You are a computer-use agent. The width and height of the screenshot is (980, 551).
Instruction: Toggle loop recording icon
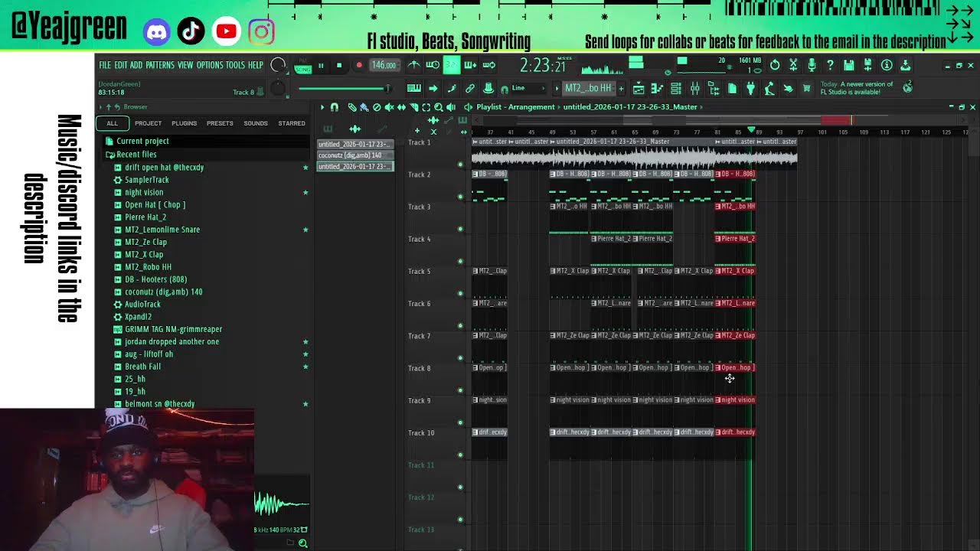point(488,65)
